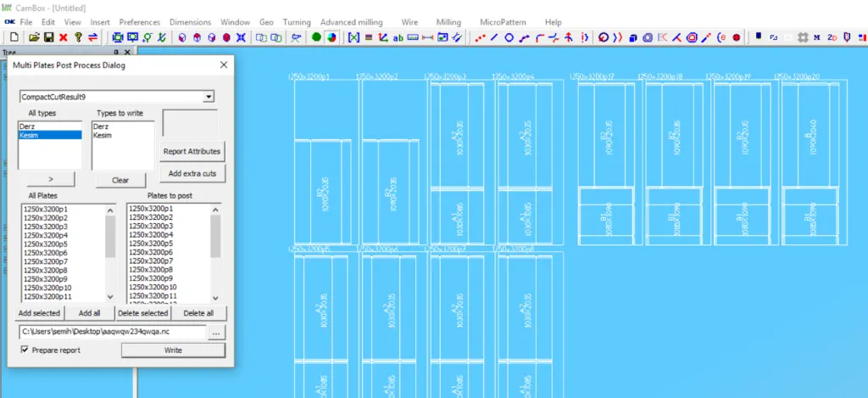Click the gear settings toolbar icon
868x398 pixels.
[x=803, y=37]
